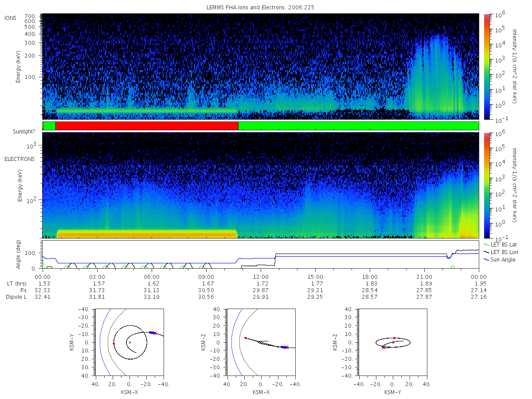Open the KSM-X versus KSM-Y orbit plot
Screen dimensions: 532x399
129,342
